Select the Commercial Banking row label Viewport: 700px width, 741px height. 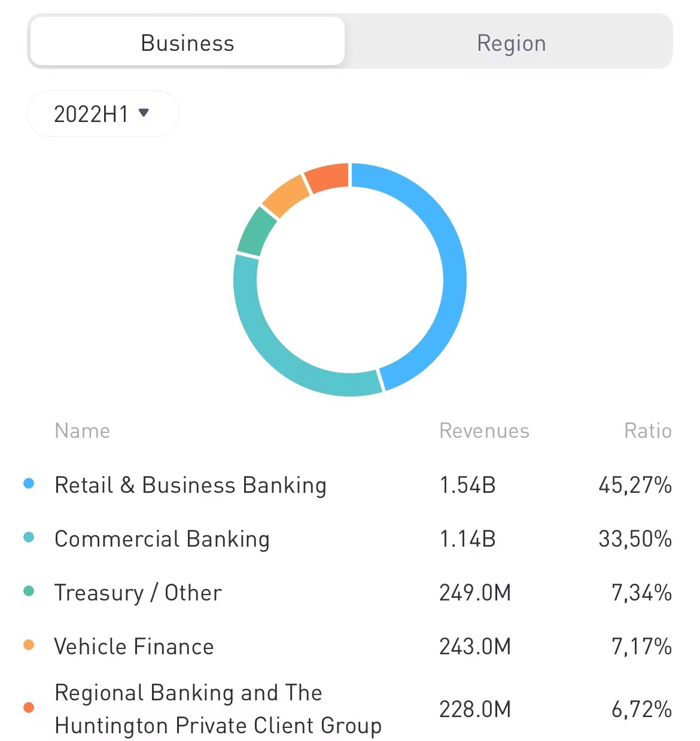162,538
